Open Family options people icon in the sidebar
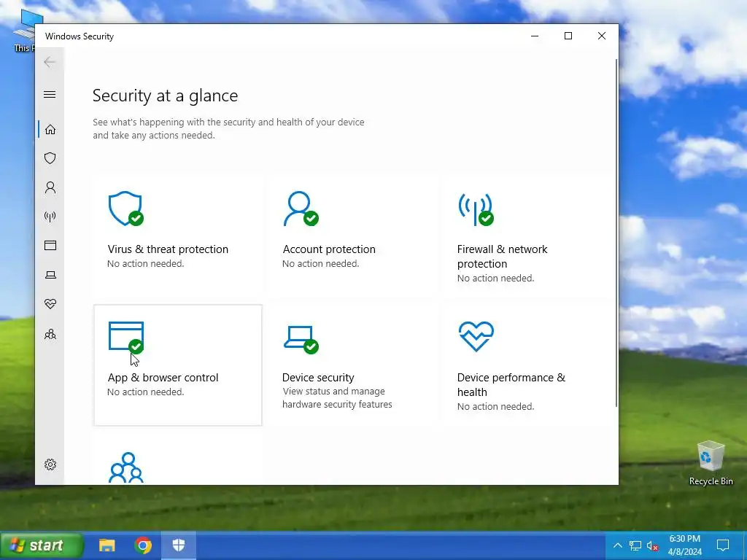The width and height of the screenshot is (747, 560). 50,334
